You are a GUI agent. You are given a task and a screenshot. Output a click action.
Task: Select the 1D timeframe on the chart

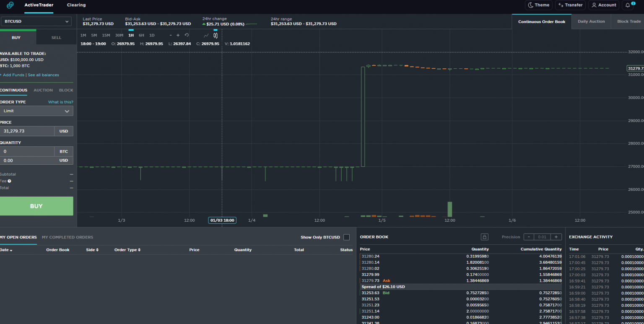[x=151, y=35]
